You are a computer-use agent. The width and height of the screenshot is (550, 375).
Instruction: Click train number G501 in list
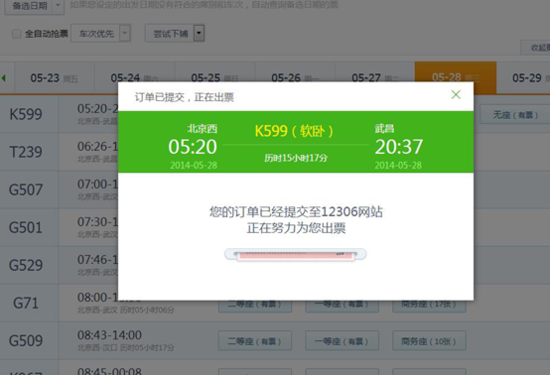(x=26, y=227)
